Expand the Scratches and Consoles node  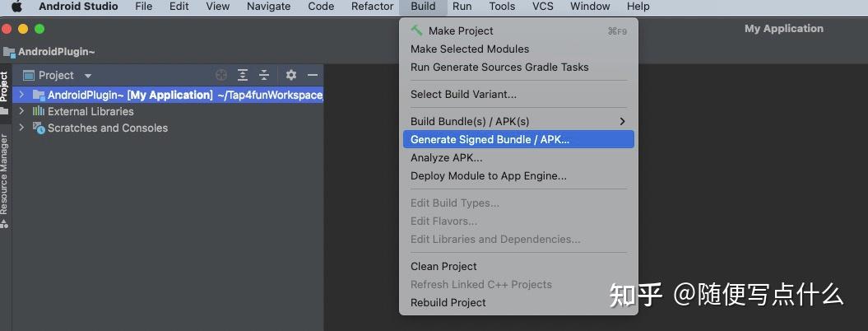click(22, 128)
